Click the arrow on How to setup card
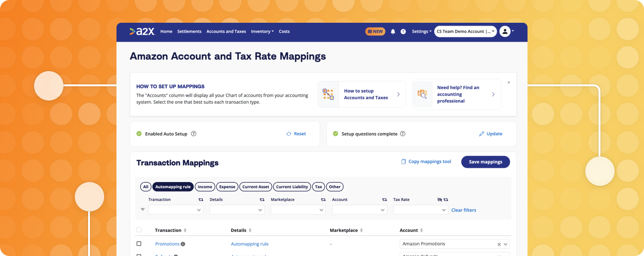Viewport: 644px width, 256px height. [x=398, y=94]
